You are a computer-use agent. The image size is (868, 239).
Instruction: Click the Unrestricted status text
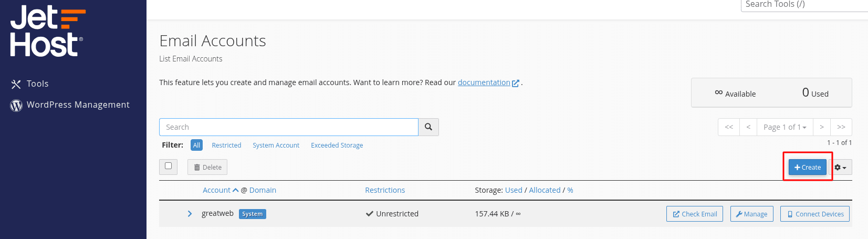tap(397, 214)
